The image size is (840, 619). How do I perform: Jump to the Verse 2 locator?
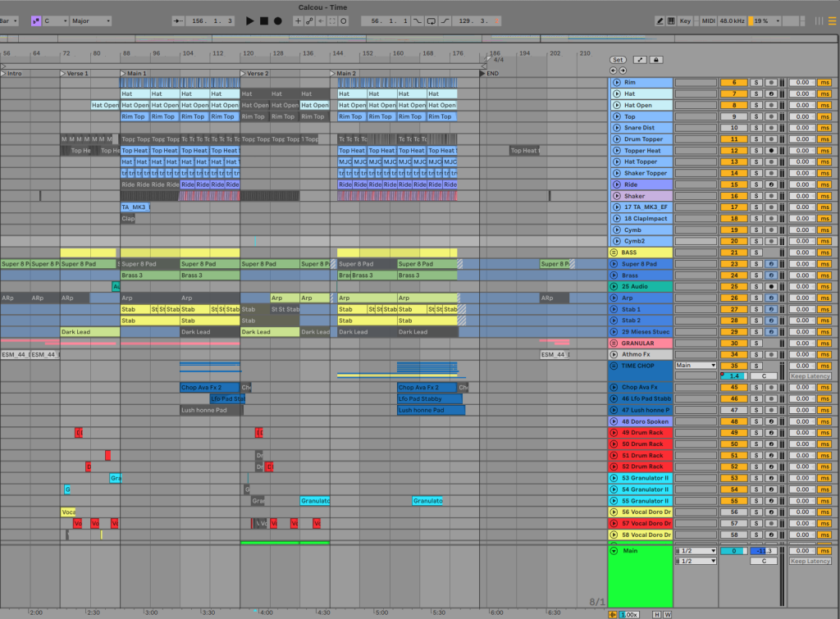pos(244,74)
